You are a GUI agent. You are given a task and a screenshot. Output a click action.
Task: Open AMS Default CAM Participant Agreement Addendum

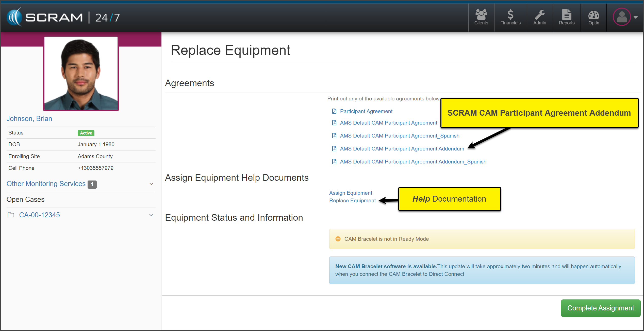pyautogui.click(x=402, y=149)
